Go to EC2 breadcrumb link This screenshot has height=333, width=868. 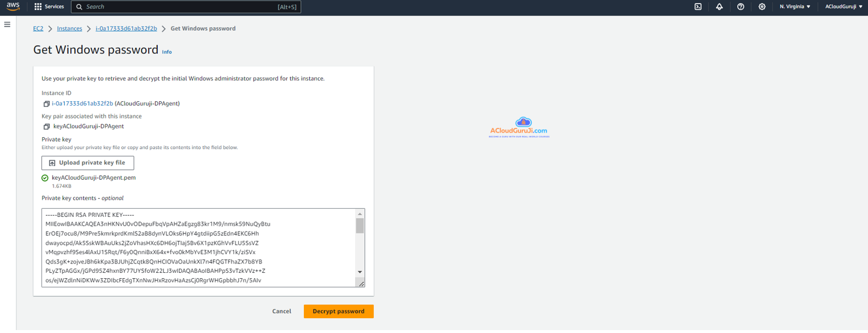38,28
